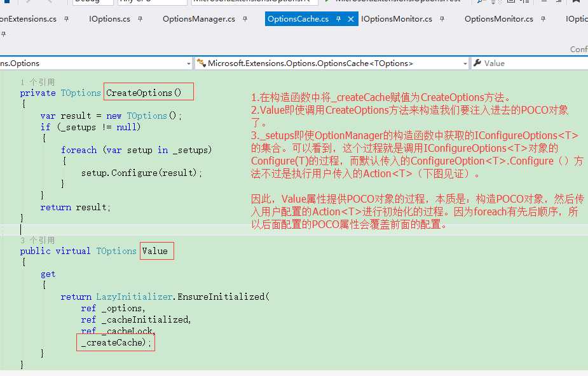Open the namespace dropdown ending in ns.Options

click(x=96, y=64)
